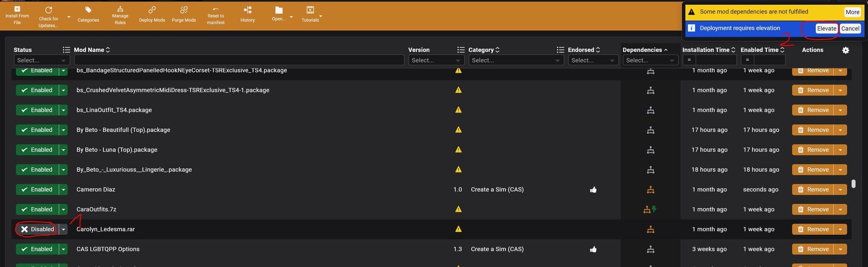The height and width of the screenshot is (267, 868).
Task: Open Tutorials from toolbar
Action: pyautogui.click(x=310, y=15)
